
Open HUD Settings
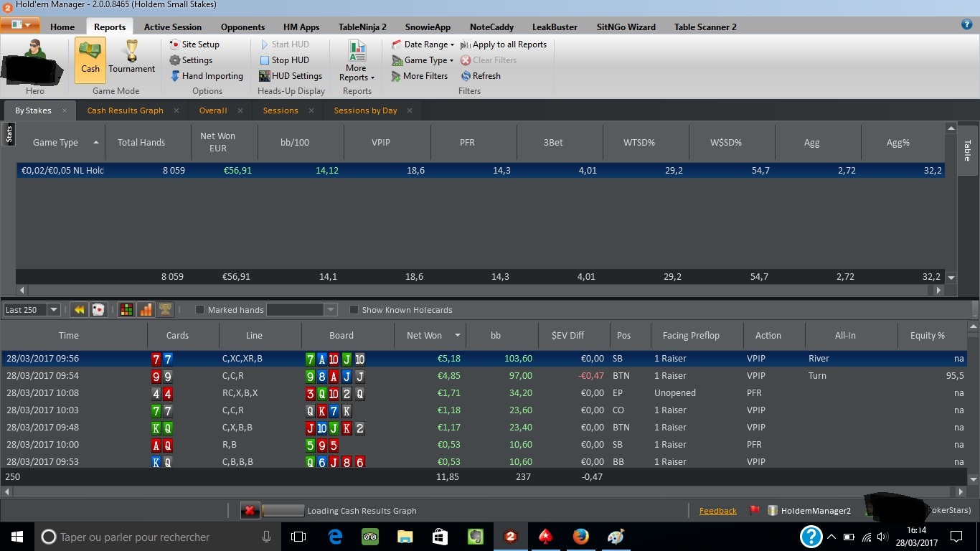tap(291, 76)
